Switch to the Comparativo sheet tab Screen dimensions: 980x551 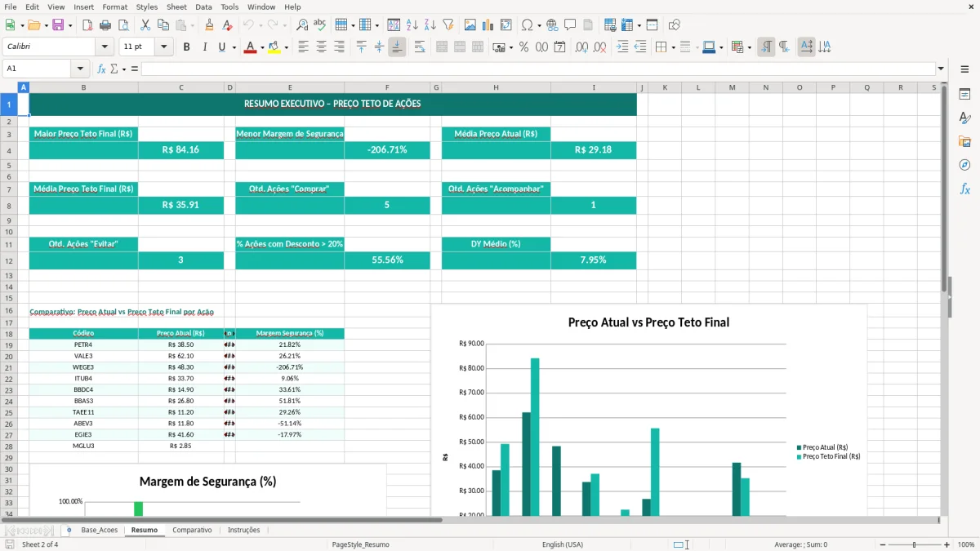(192, 530)
